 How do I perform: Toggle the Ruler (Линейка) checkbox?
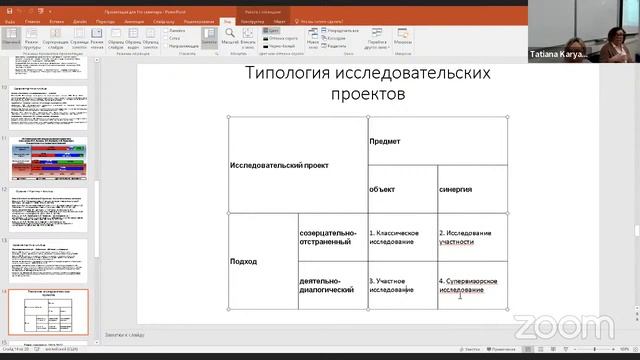(x=174, y=31)
